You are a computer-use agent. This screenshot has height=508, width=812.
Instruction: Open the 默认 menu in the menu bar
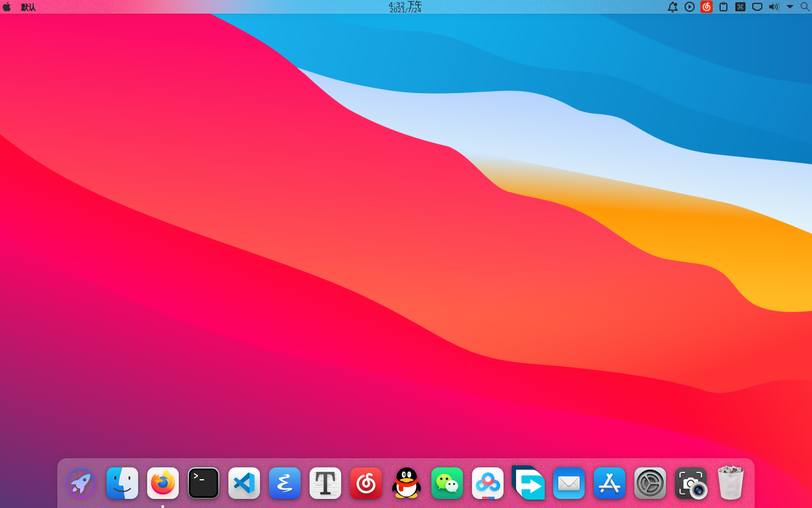click(x=28, y=7)
